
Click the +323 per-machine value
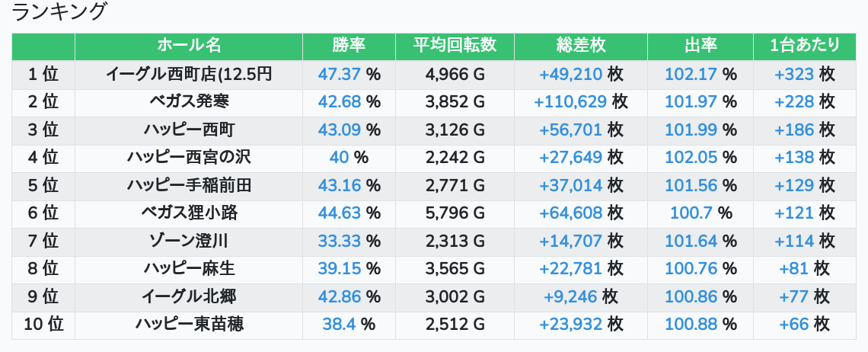[794, 74]
